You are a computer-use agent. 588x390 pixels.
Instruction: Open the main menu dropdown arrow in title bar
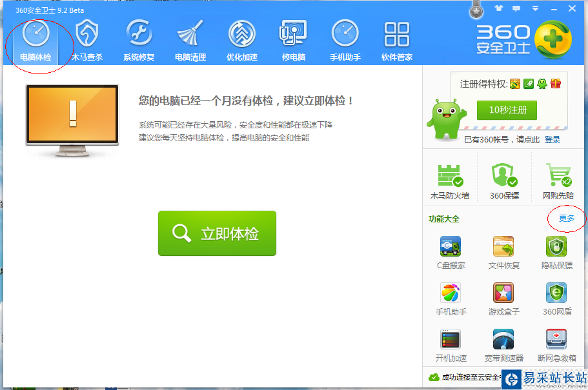[x=535, y=8]
